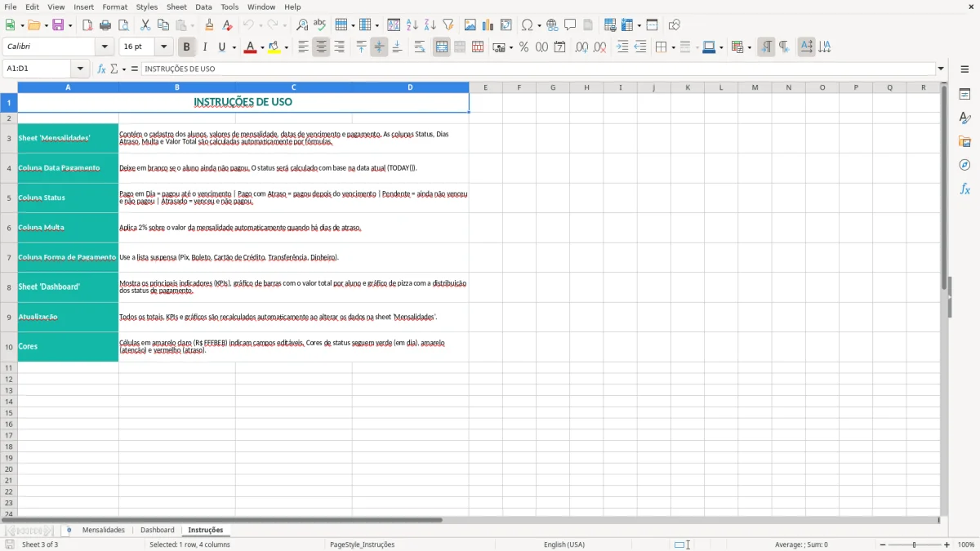Run spelling check

(320, 25)
